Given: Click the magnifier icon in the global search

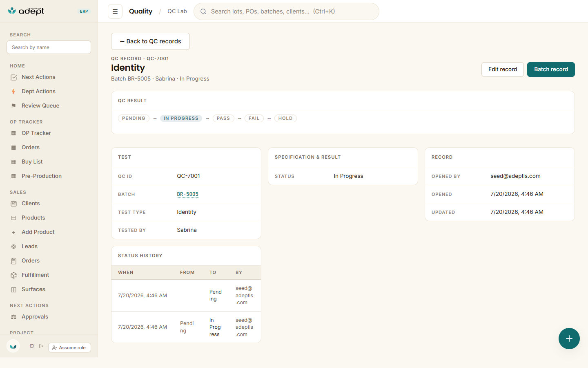Looking at the screenshot, I should click(203, 11).
